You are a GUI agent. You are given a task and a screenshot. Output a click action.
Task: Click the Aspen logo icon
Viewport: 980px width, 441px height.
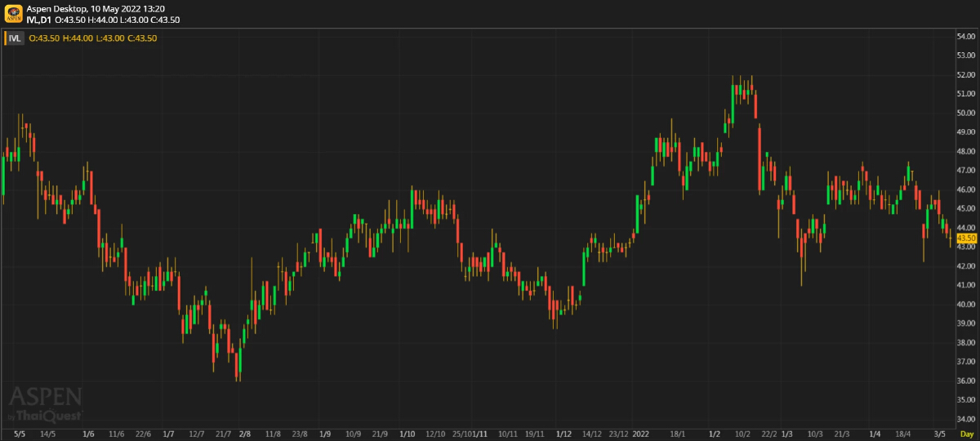click(13, 13)
